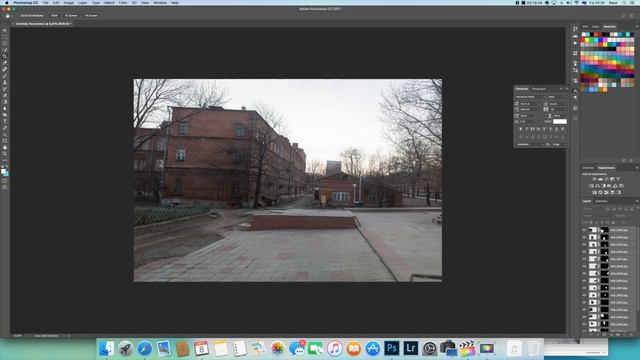Toggle visibility of the top layer
640x360 pixels.
point(584,230)
